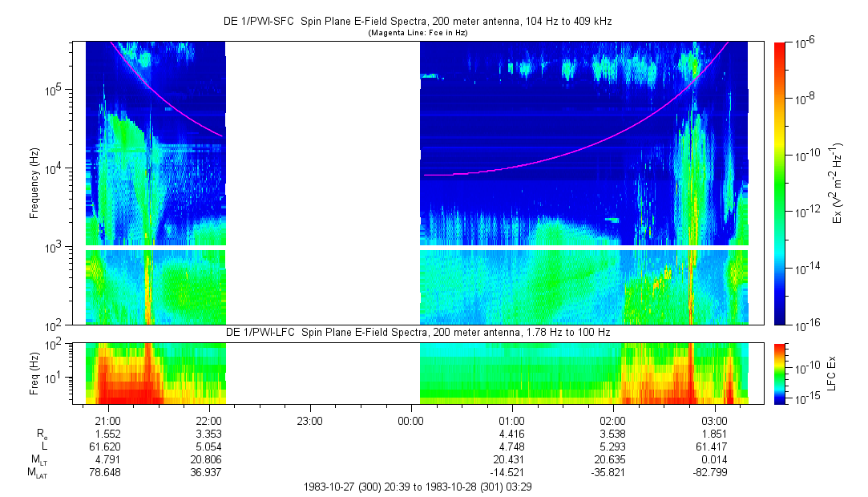
Task: Select the Magenta Line Fce subtitle text
Action: (417, 34)
